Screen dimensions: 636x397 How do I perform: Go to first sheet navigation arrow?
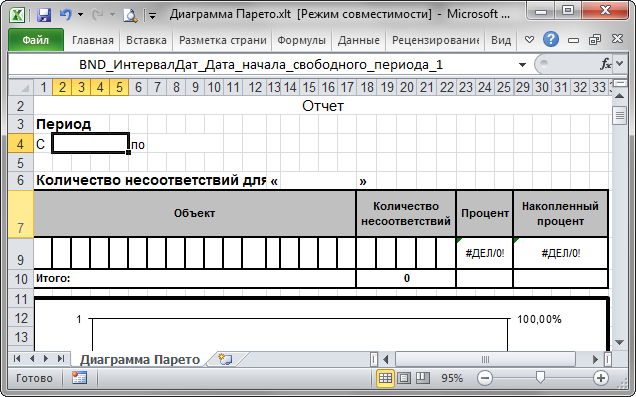pyautogui.click(x=17, y=358)
